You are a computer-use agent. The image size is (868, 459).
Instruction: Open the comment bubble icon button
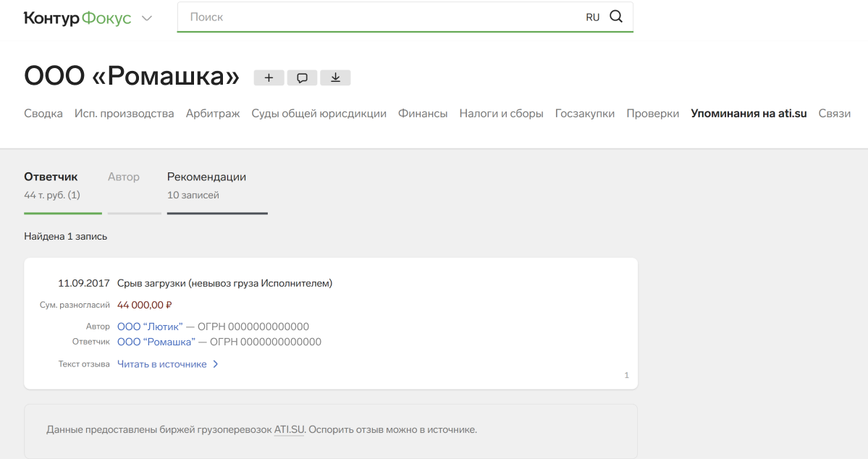point(303,77)
